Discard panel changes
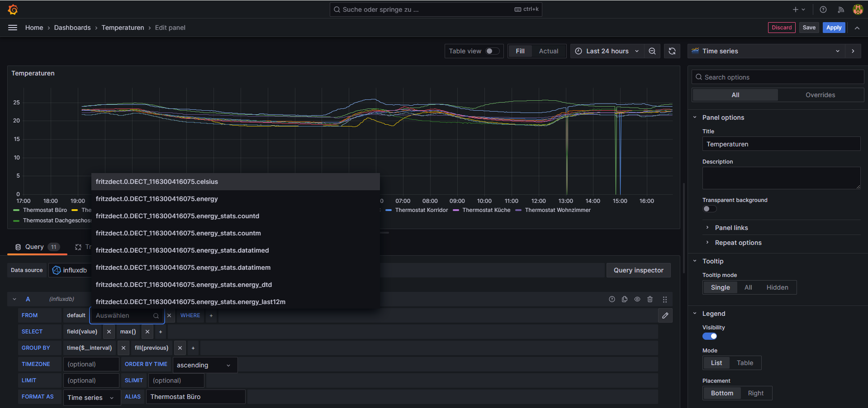868x408 pixels. tap(782, 28)
